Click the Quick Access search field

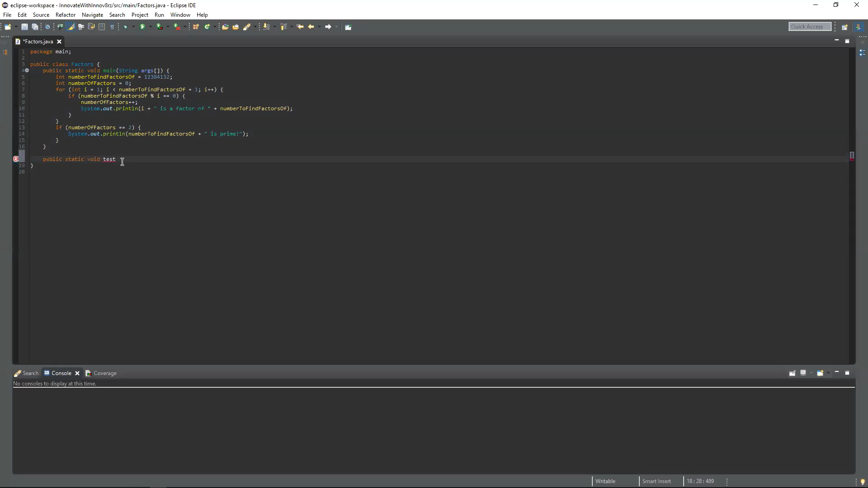810,27
